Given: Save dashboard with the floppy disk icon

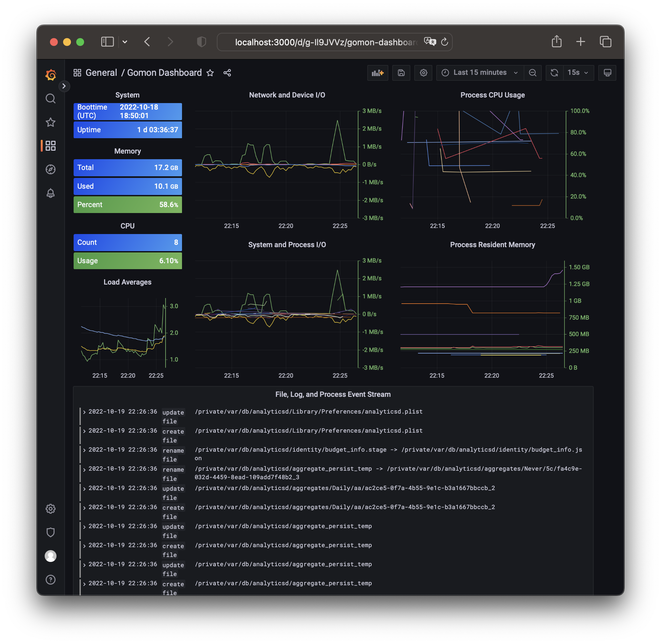Looking at the screenshot, I should pos(401,73).
